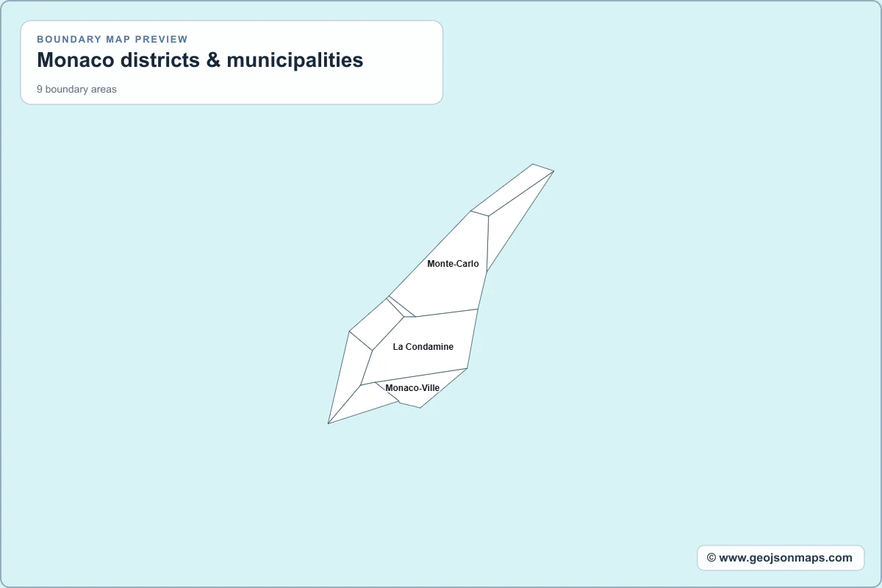
Task: Select the La Condamine district label
Action: coord(423,347)
